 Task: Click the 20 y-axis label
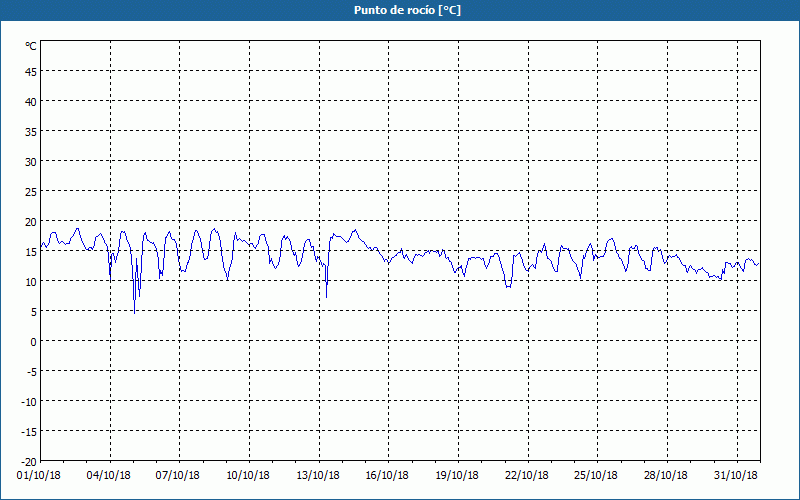(31, 222)
